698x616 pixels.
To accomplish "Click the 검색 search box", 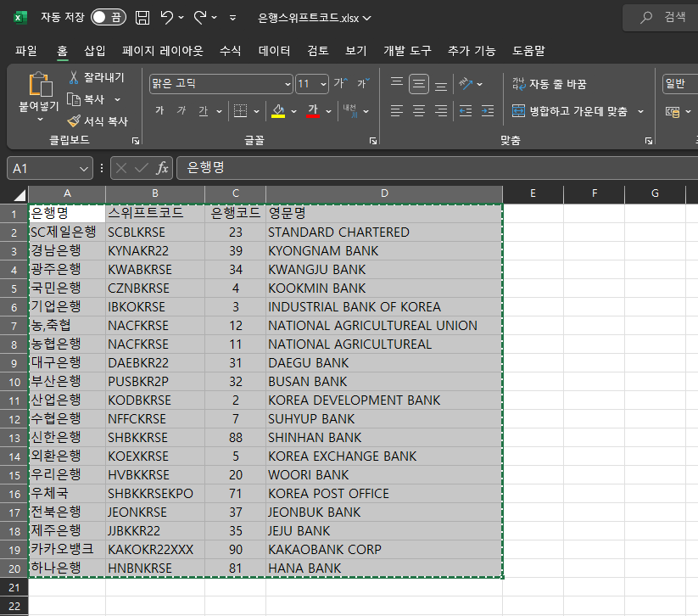I will point(661,17).
